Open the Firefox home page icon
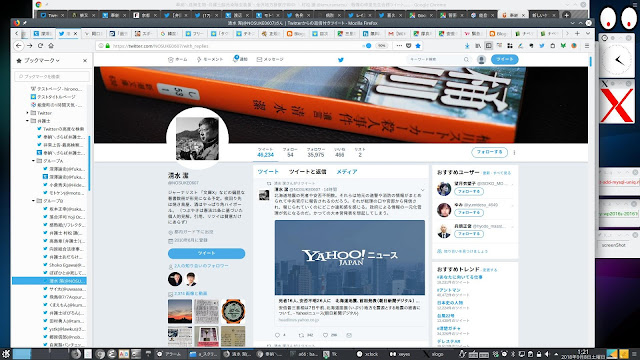This screenshot has width=640, height=360. (51, 46)
